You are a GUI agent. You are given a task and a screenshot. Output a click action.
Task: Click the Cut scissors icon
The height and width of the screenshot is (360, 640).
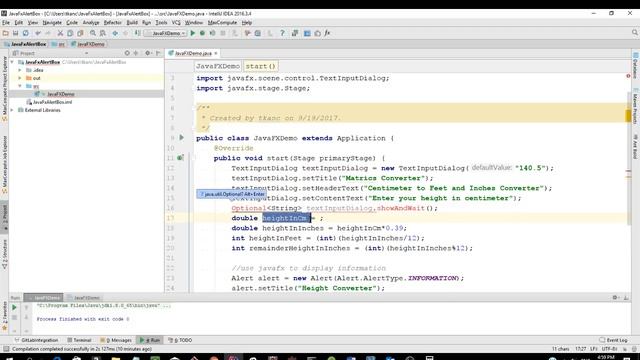[x=60, y=33]
